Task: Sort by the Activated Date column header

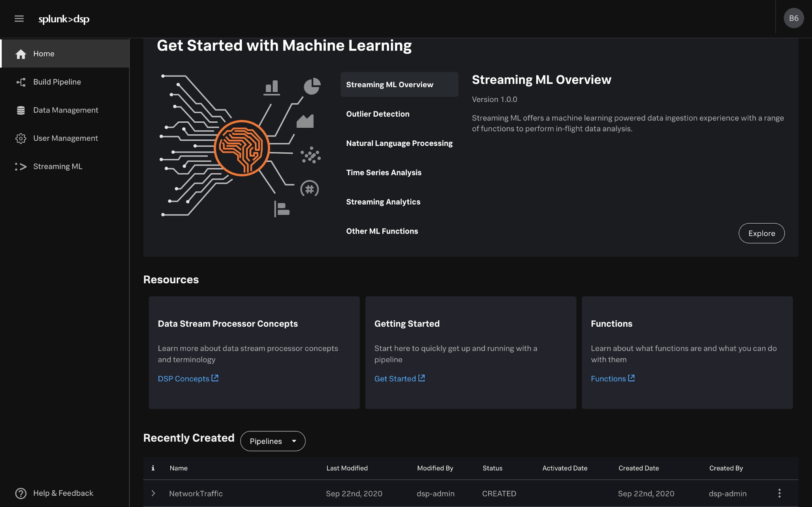Action: pyautogui.click(x=565, y=468)
